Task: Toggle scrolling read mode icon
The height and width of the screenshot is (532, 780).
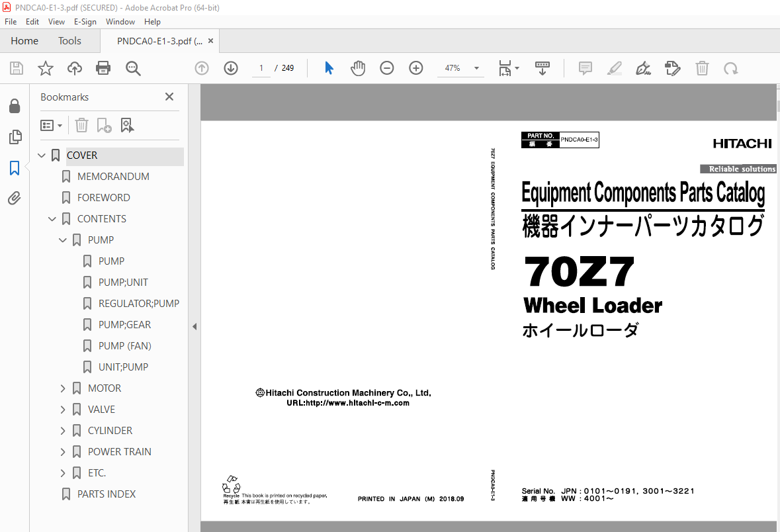Action: point(542,68)
